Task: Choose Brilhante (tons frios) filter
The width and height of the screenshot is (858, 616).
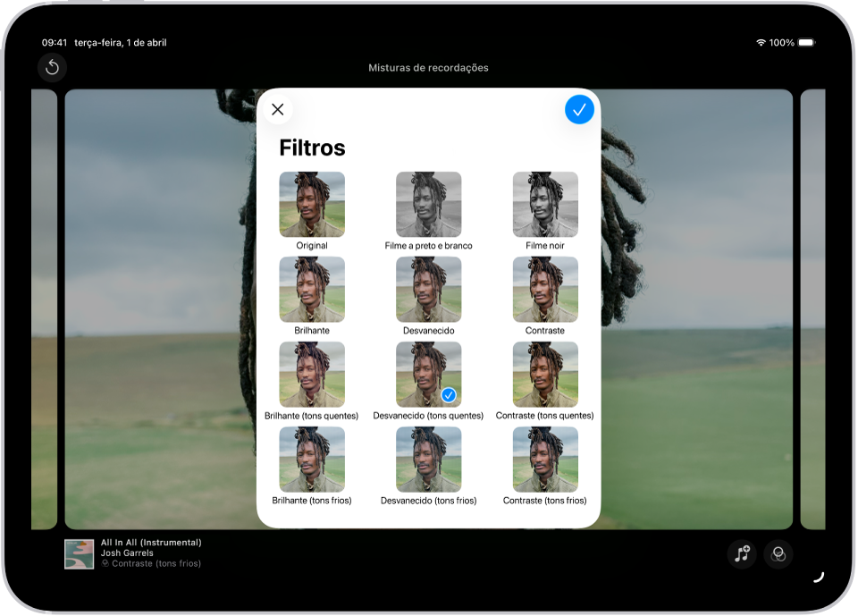Action: tap(312, 459)
